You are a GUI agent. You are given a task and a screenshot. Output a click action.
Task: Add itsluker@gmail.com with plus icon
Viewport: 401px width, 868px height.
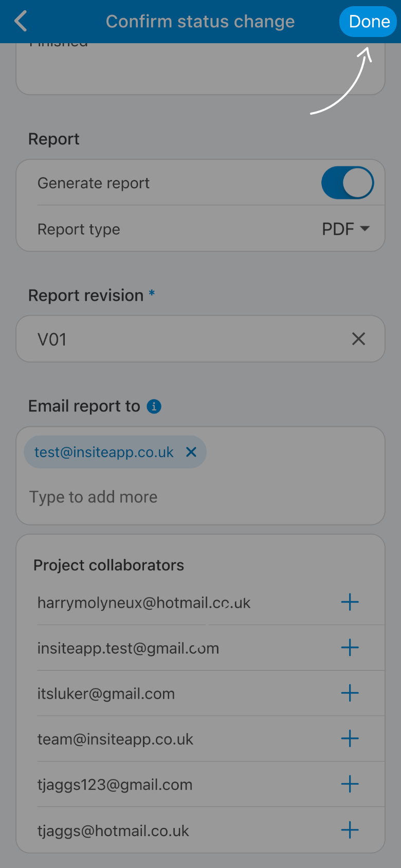coord(350,693)
